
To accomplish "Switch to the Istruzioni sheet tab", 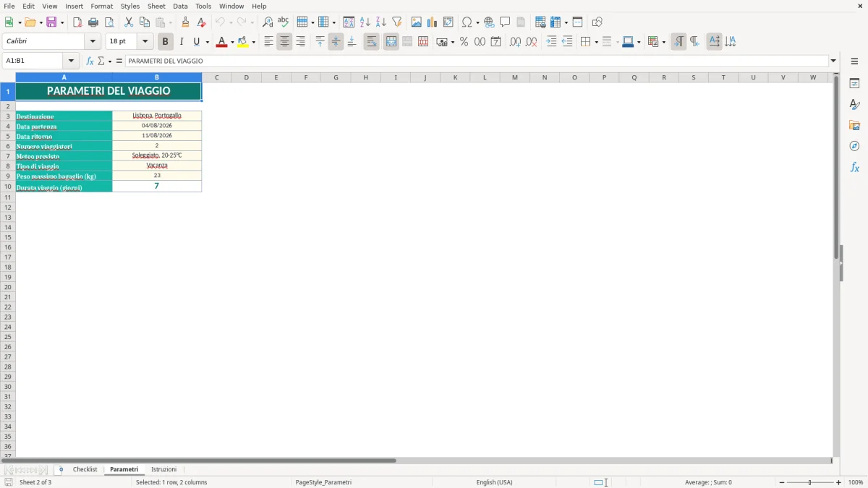I will click(x=163, y=470).
